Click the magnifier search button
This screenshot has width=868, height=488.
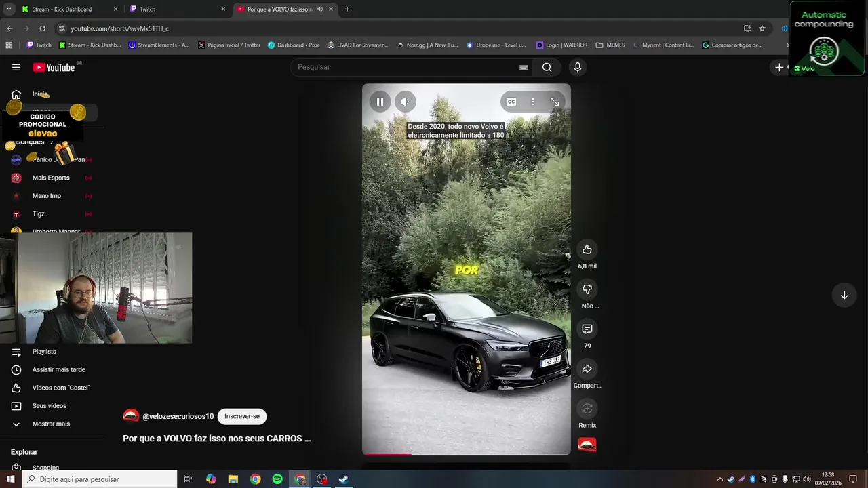tap(547, 67)
